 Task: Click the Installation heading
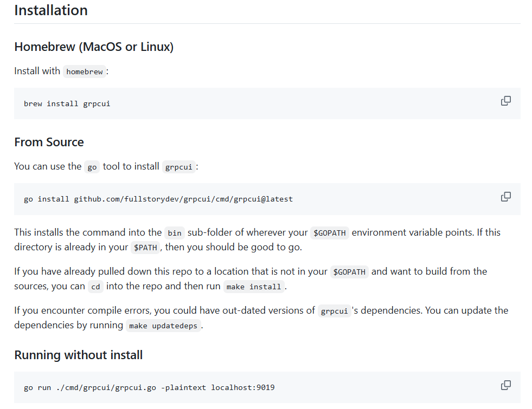tap(51, 10)
